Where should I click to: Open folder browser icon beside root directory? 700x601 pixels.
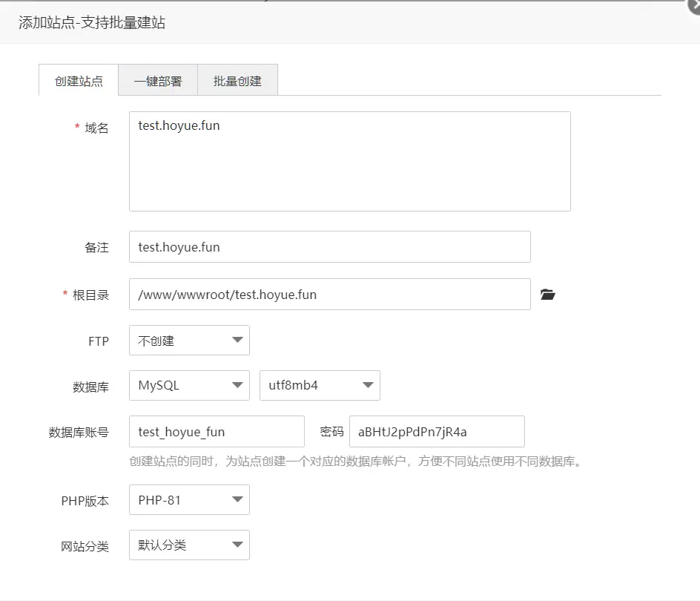tap(548, 295)
